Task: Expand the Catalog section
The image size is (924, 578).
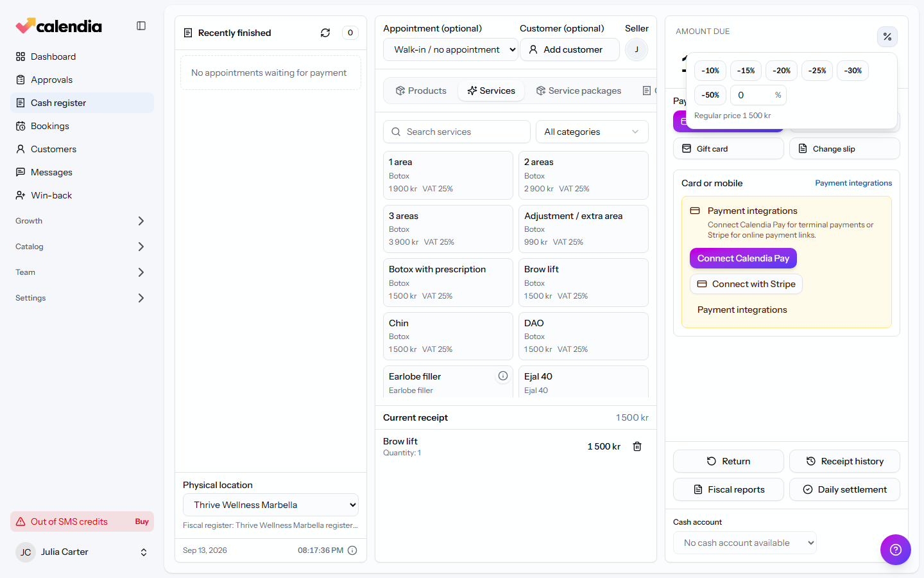Action: coord(82,247)
